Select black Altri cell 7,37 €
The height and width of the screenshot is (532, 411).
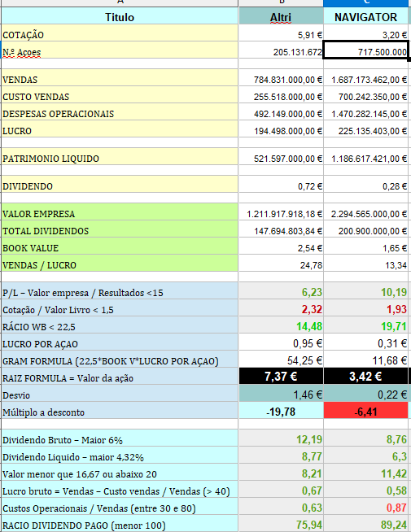click(281, 377)
